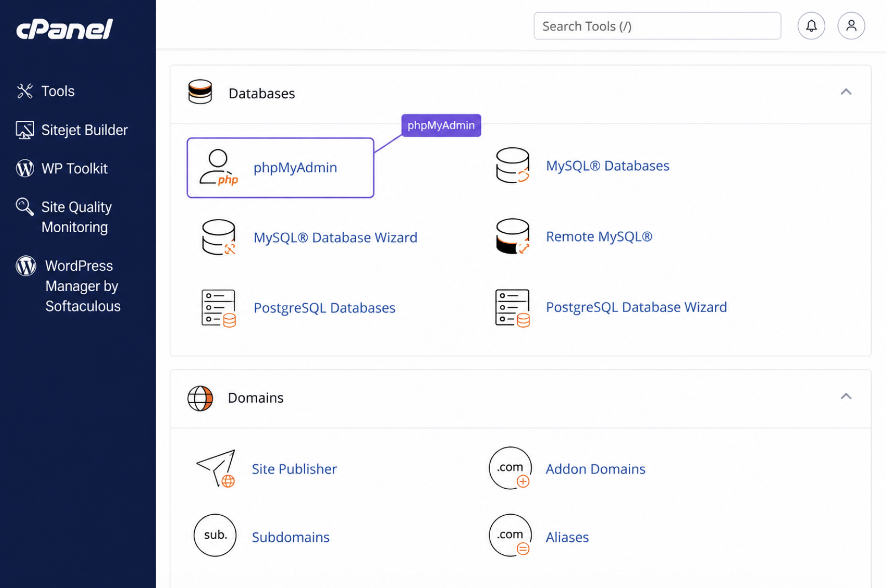Image resolution: width=886 pixels, height=588 pixels.
Task: Open the Site Publisher link
Action: coord(294,469)
